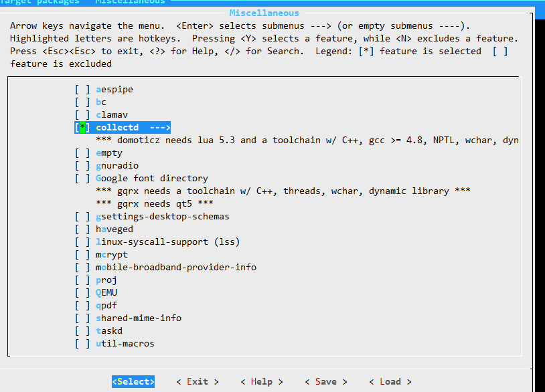The width and height of the screenshot is (545, 392).
Task: Select the mobile-broadband-provider-info label
Action: 176,268
